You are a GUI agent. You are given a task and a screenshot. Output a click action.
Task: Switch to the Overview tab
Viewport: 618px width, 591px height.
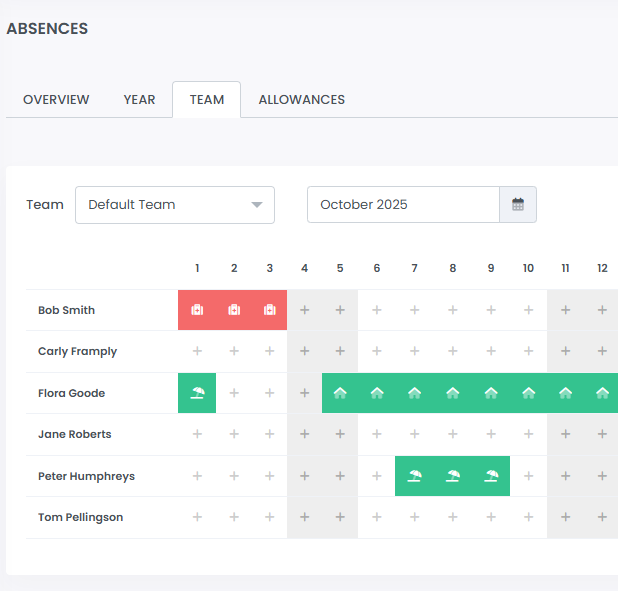pyautogui.click(x=56, y=100)
